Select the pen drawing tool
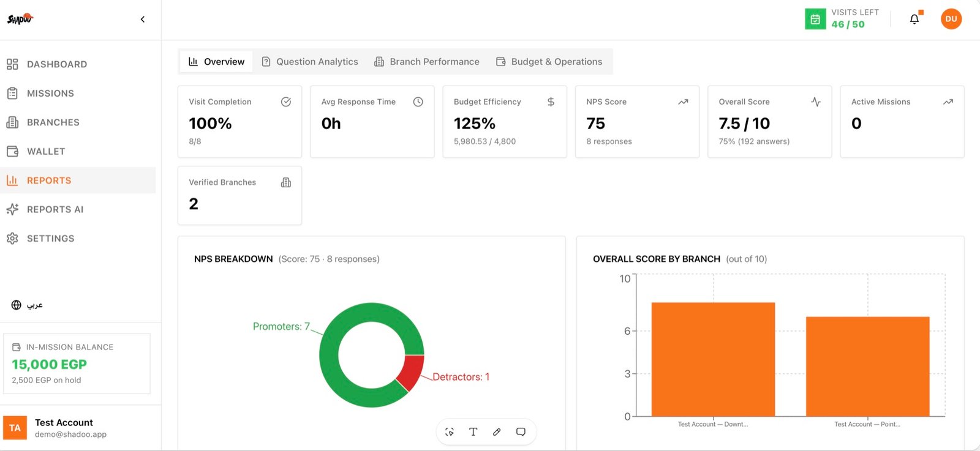The width and height of the screenshot is (980, 451). click(497, 432)
